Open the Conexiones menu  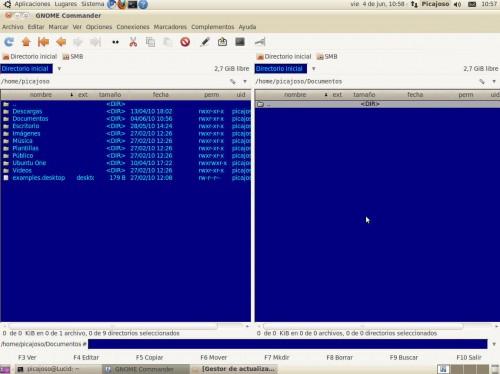tap(133, 27)
